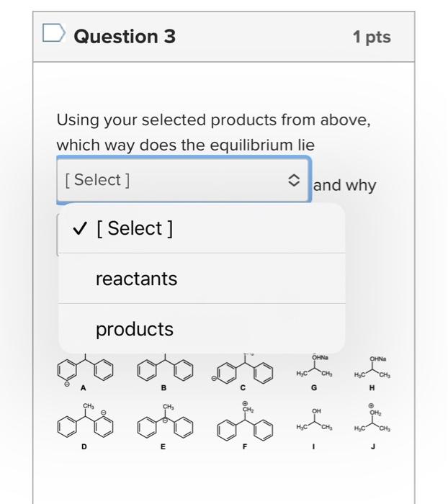Choose "products" from the dropdown list
This screenshot has width=448, height=504.
tap(135, 329)
